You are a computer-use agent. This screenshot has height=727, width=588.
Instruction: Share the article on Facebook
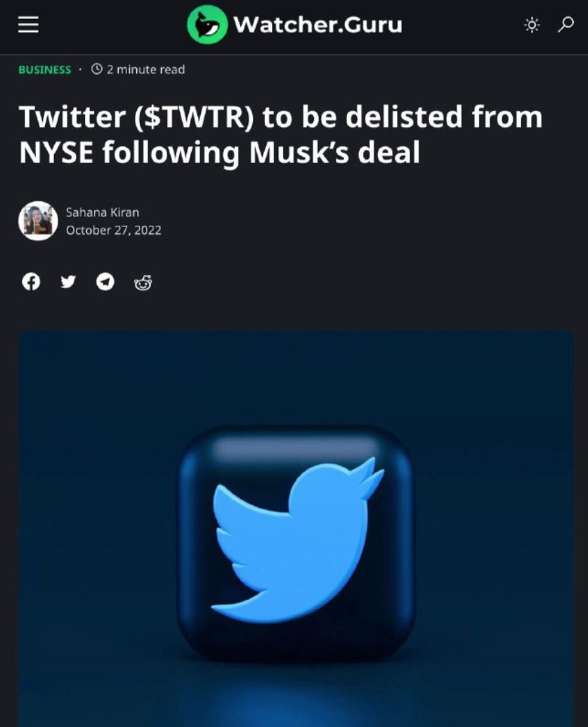click(31, 282)
